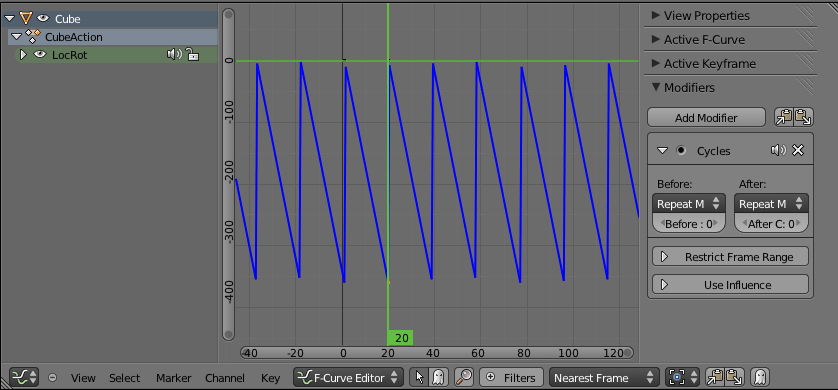Open the After cycling mode dropdown
Image resolution: width=838 pixels, height=390 pixels.
pyautogui.click(x=771, y=204)
